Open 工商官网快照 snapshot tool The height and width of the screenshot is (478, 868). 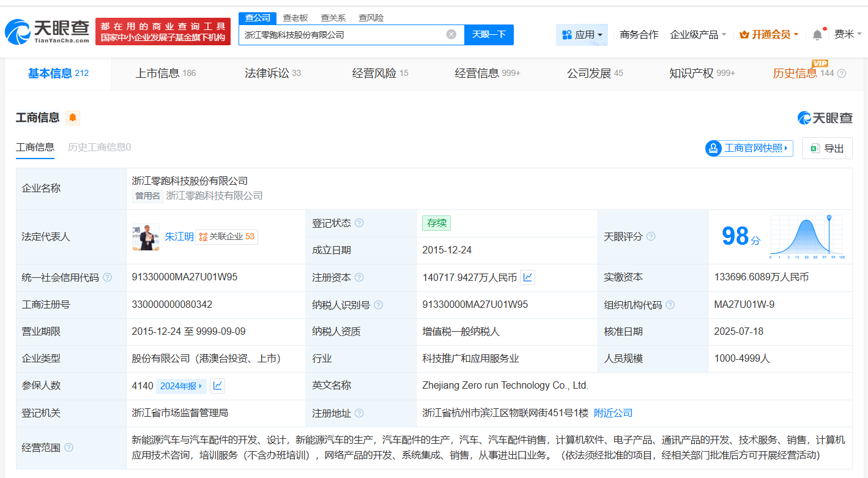pos(748,148)
